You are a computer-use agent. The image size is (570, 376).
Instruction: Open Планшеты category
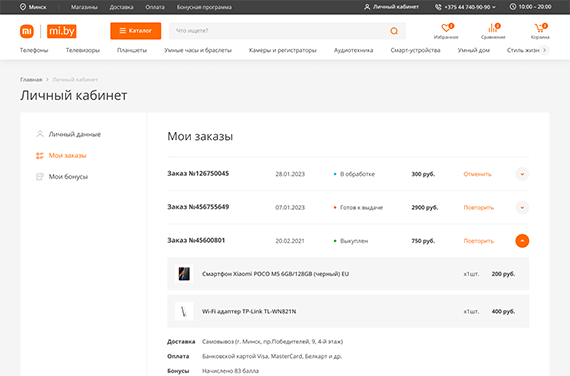click(x=132, y=50)
